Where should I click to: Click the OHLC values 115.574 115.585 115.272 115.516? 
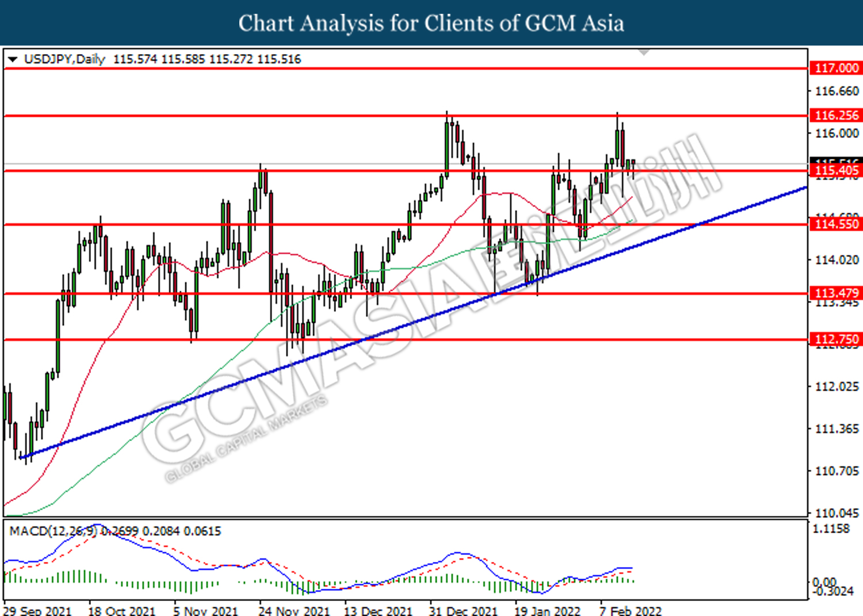pos(207,59)
